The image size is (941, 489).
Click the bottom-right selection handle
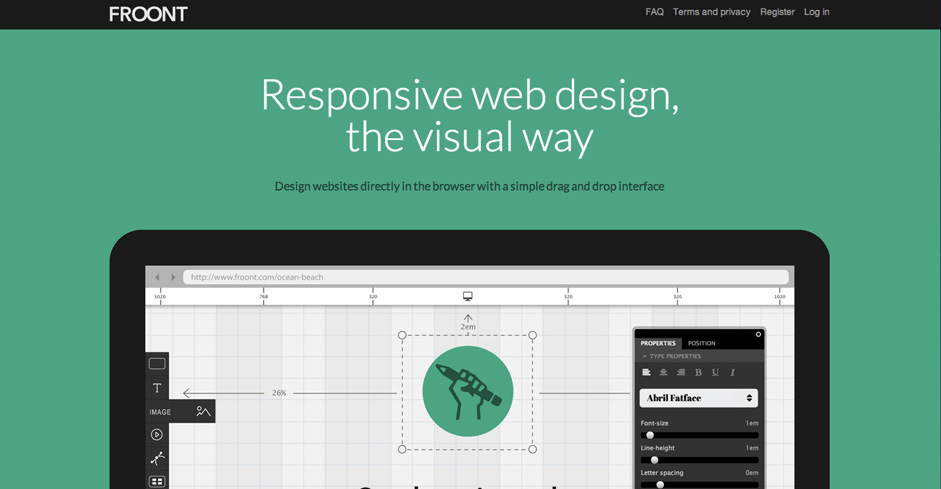(x=532, y=449)
